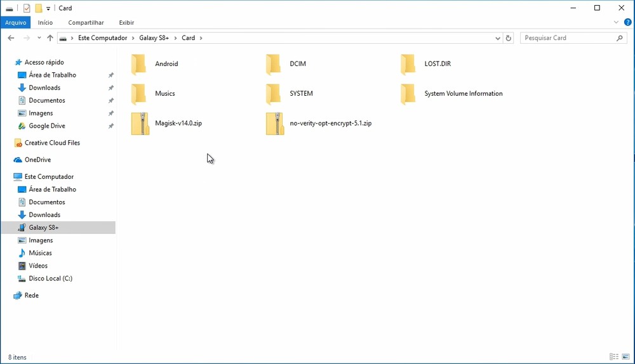Viewport: 635px width, 364px height.
Task: Open Disco Local (C:) drive
Action: point(45,278)
